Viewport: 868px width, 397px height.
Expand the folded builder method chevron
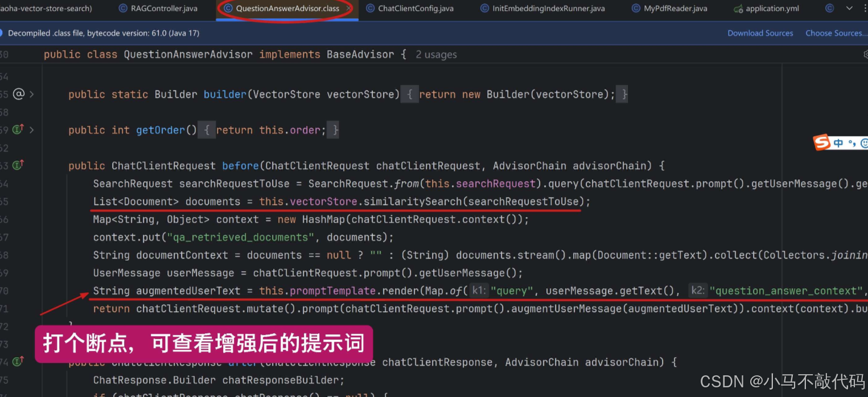tap(32, 94)
